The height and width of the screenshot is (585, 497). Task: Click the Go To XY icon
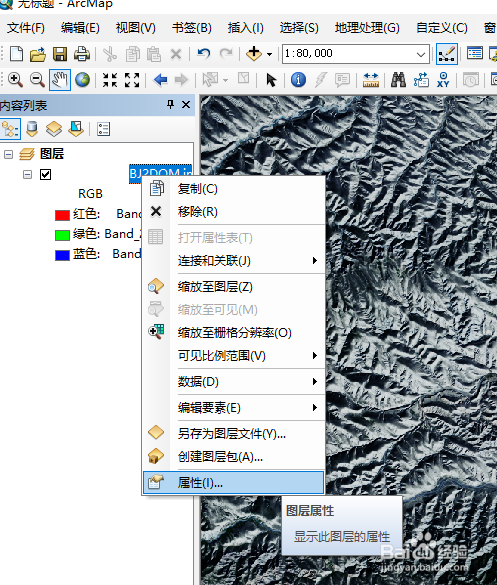[443, 80]
